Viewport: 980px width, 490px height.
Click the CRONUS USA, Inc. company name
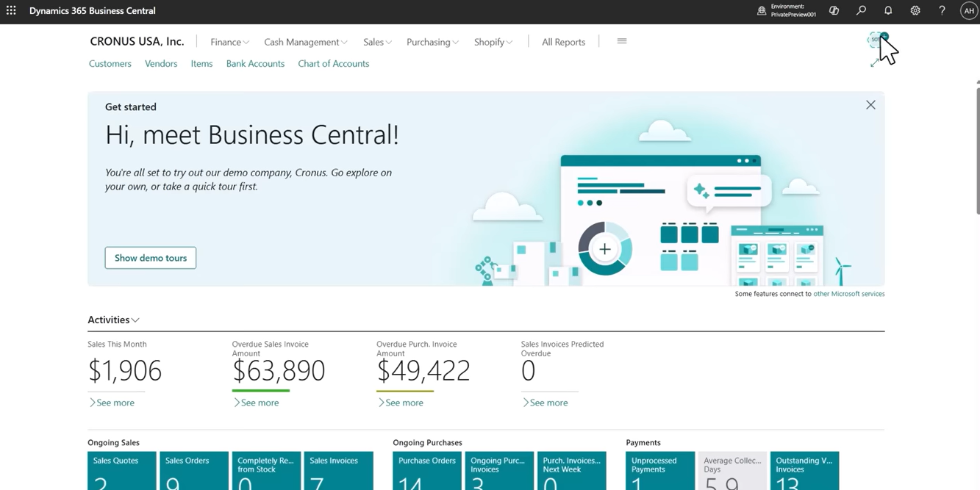(x=137, y=42)
